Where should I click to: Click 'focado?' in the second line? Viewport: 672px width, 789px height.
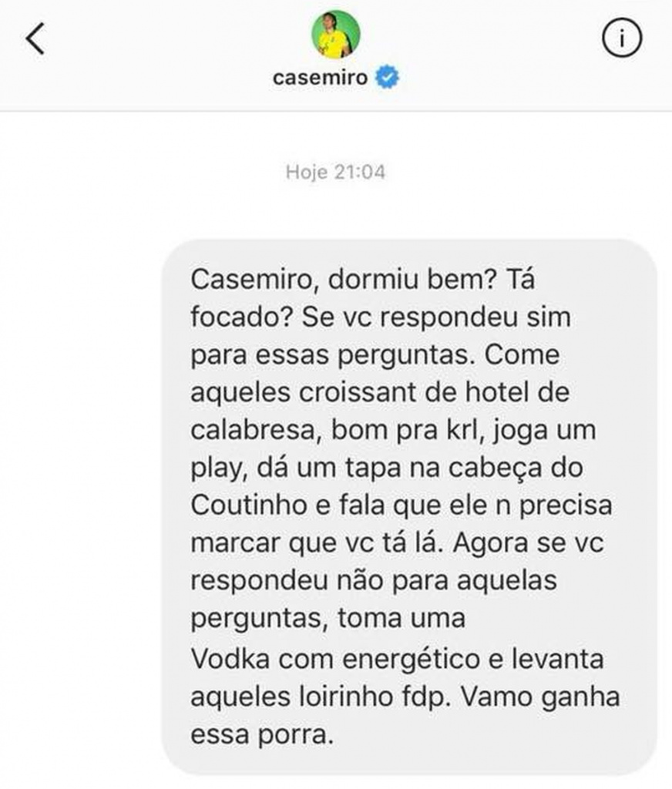pos(242,317)
